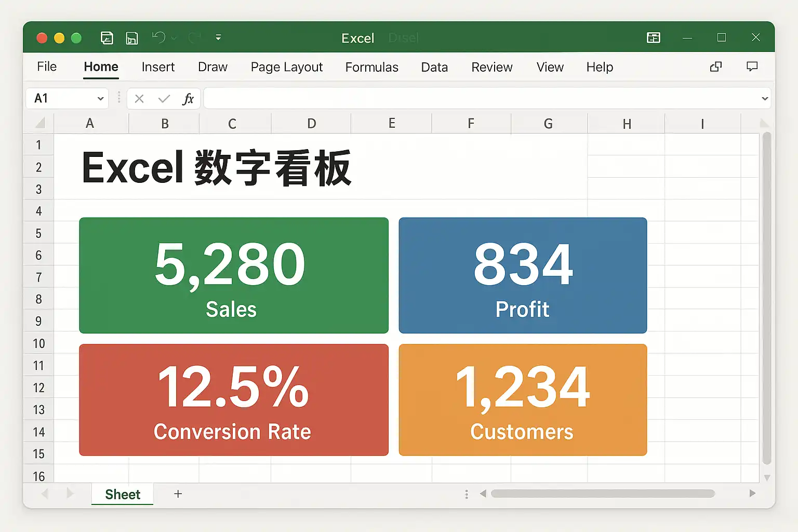Open the File menu
The image size is (798, 532).
coord(47,66)
